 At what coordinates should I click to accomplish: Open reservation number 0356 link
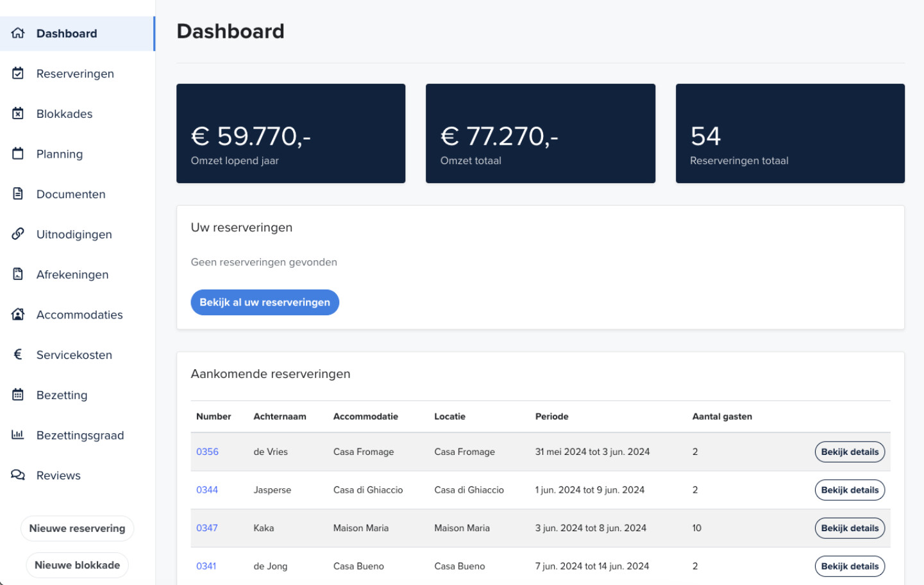[207, 452]
